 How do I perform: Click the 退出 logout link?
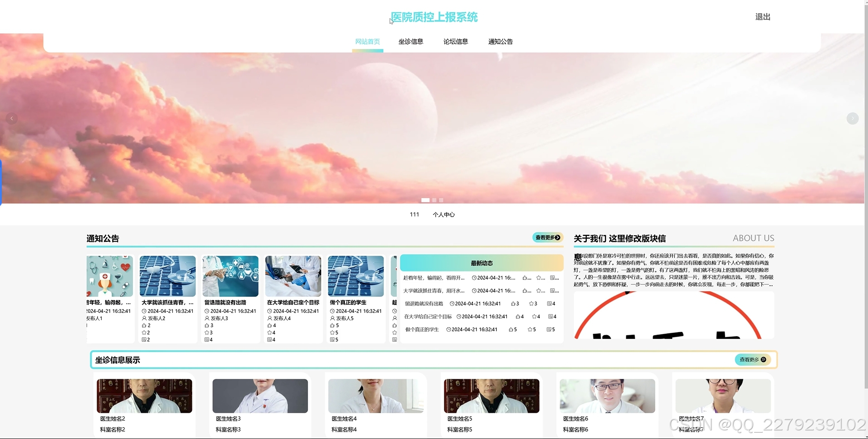tap(763, 17)
